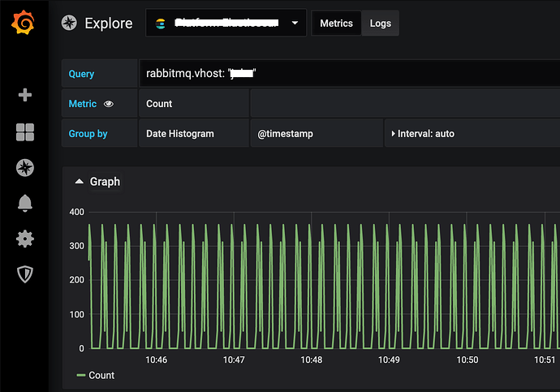Open Server Admin shield icon
The image size is (560, 392).
(24, 274)
